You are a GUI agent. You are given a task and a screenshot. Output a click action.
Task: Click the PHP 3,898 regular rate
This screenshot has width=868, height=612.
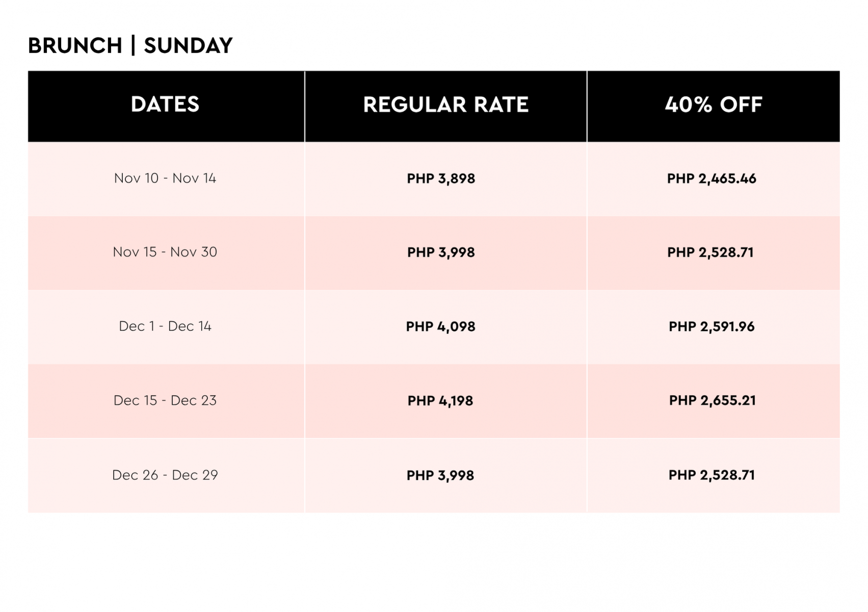coord(441,178)
